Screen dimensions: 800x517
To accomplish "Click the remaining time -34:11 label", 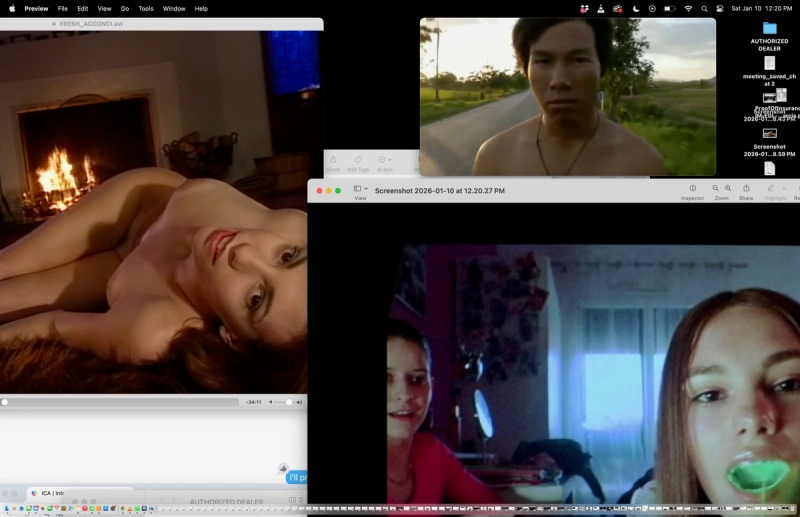I will click(x=254, y=402).
